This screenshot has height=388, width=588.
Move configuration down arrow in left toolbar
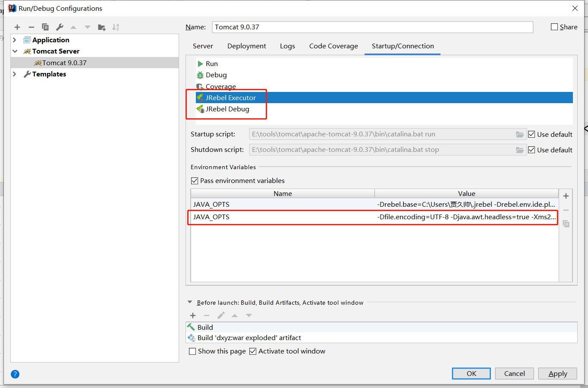[x=88, y=27]
